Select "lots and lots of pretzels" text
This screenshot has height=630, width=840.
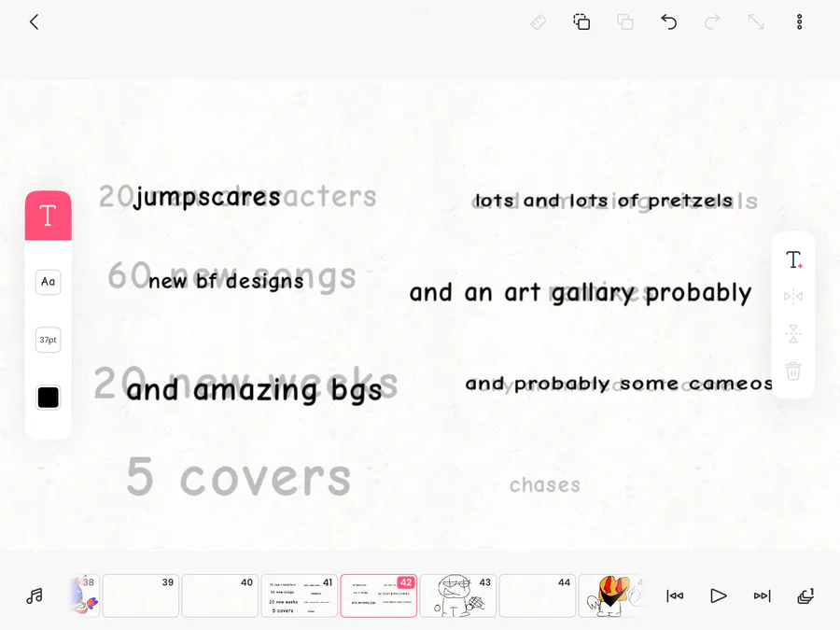coord(604,201)
